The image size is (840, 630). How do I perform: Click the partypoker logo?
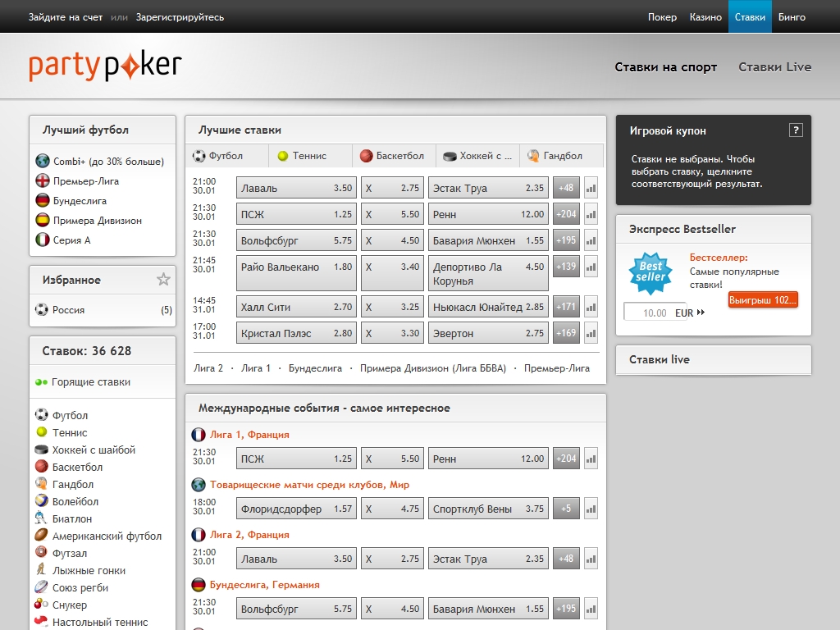pyautogui.click(x=105, y=66)
